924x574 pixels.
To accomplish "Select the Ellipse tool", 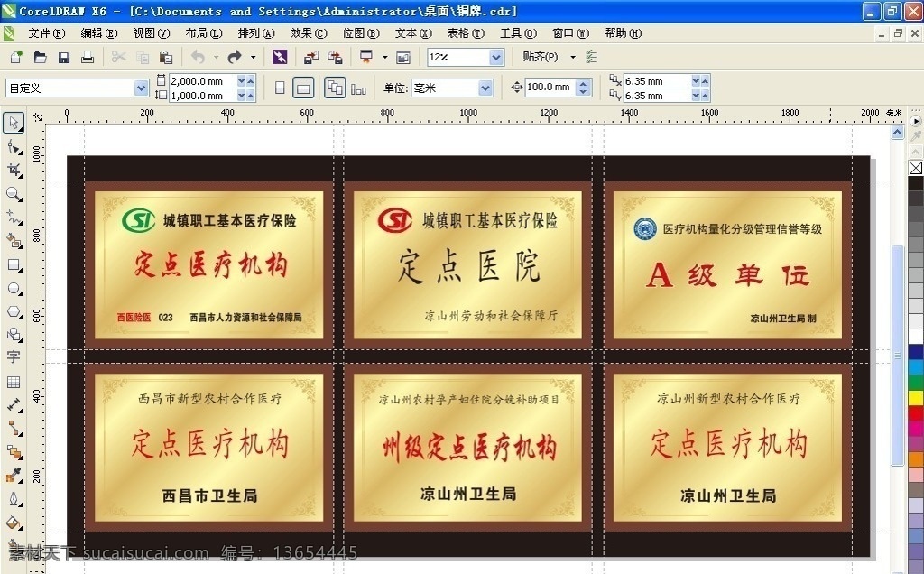I will 14,288.
